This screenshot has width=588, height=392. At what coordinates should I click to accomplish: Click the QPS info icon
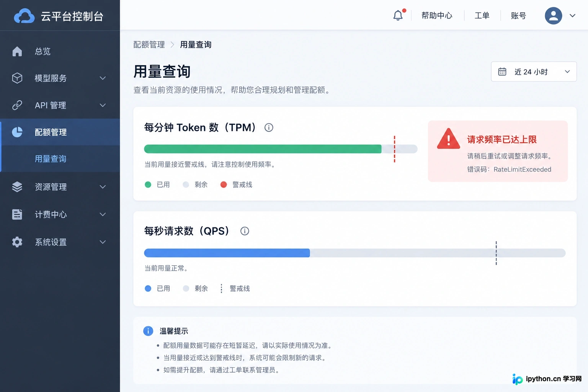(x=245, y=231)
